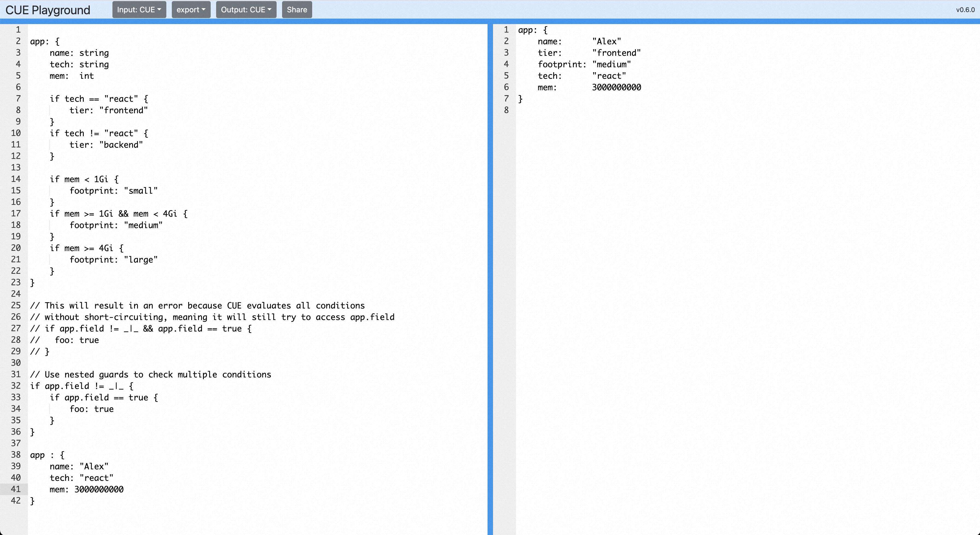Open the Input: CUE dropdown
This screenshot has width=980, height=535.
pyautogui.click(x=139, y=10)
